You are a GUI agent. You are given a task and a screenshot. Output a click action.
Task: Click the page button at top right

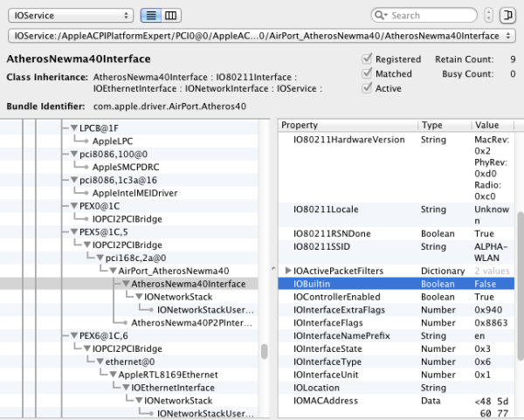[507, 16]
